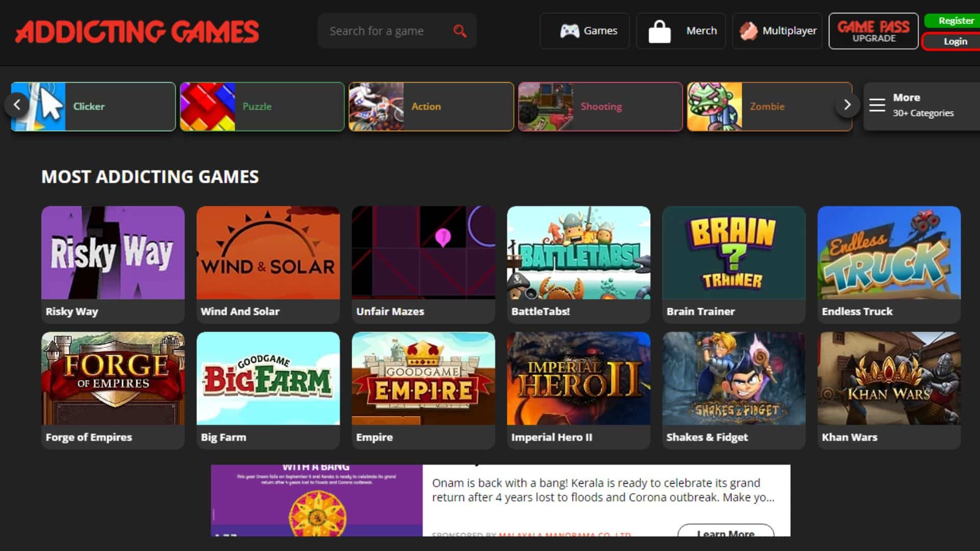Image resolution: width=980 pixels, height=551 pixels.
Task: Click the Unfair Mazes title text
Action: pos(390,312)
